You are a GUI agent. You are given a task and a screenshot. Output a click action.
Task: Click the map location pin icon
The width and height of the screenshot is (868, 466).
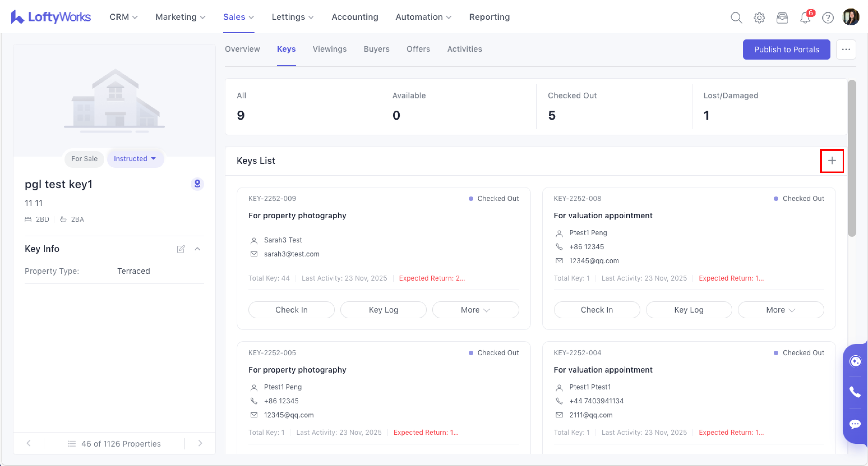[197, 184]
